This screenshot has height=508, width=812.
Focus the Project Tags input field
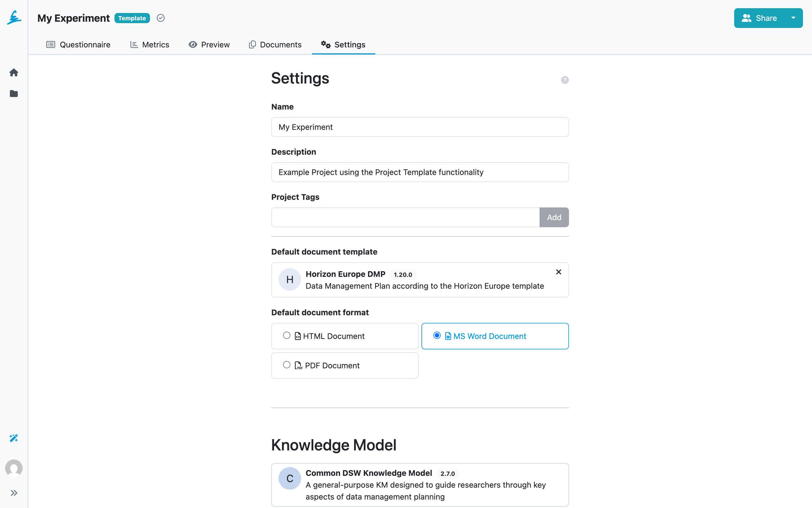(405, 217)
